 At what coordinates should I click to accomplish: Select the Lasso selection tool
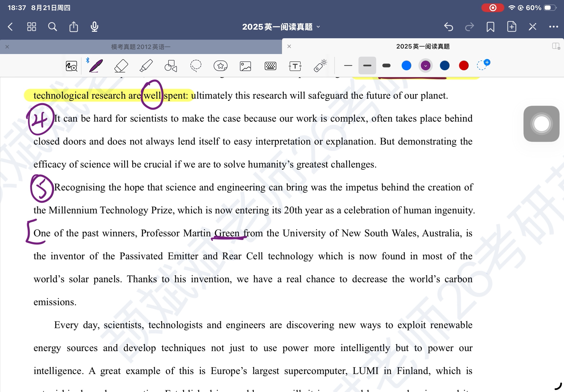(x=196, y=66)
